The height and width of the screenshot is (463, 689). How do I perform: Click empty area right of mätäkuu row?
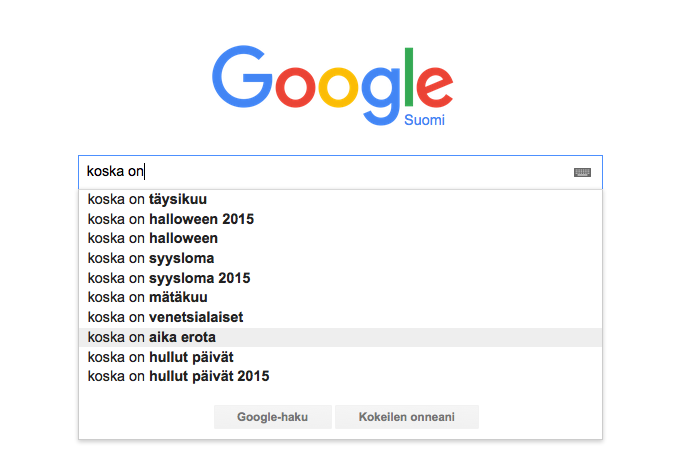point(404,297)
